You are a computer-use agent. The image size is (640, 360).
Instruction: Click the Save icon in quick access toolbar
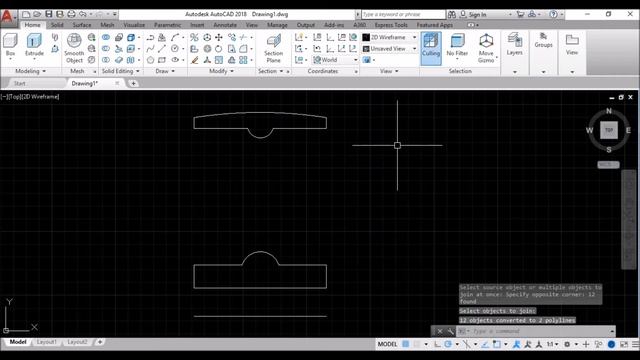(49, 14)
